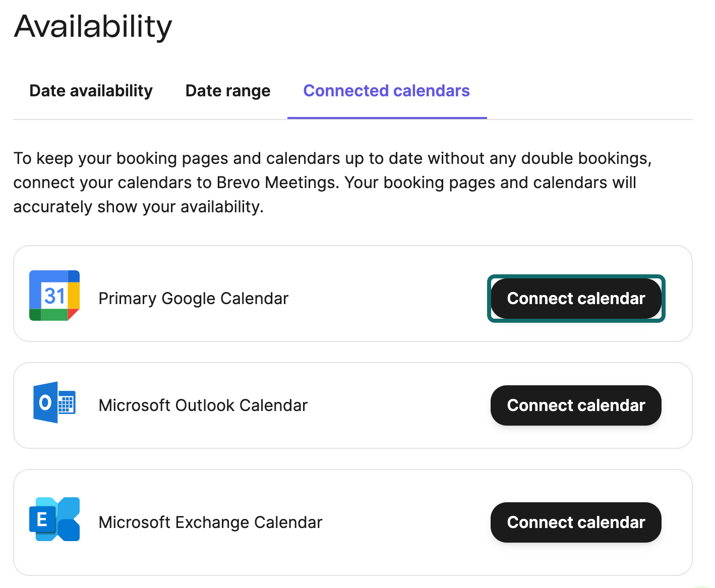Viewport: 715px width, 588px height.
Task: Click the Microsoft Exchange icon
Action: click(54, 519)
